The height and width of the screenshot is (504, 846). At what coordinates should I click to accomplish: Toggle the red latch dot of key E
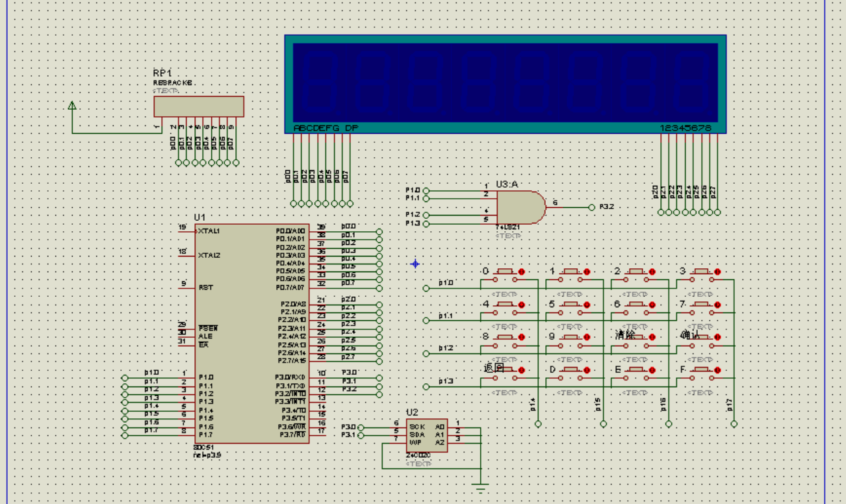coord(652,370)
